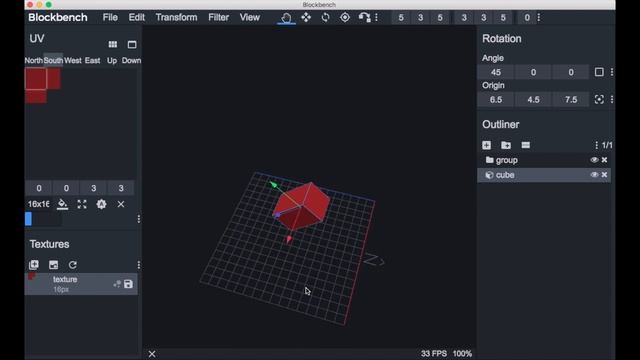Open the View menu
Image resolution: width=640 pixels, height=360 pixels.
coord(249,18)
